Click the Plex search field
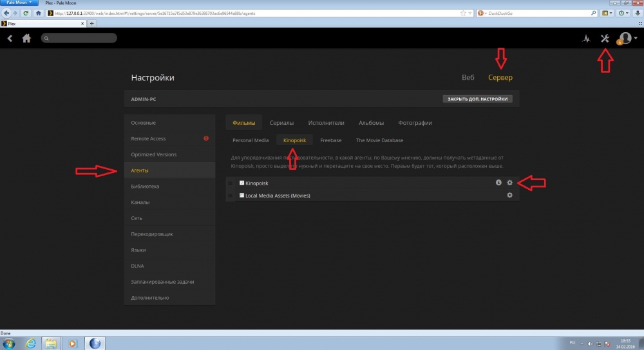This screenshot has width=644, height=350. (79, 39)
